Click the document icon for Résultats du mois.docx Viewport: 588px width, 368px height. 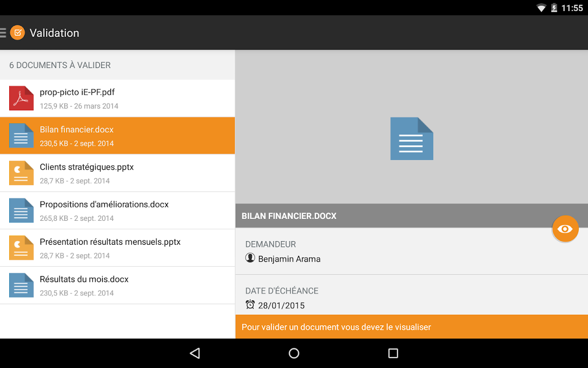tap(21, 285)
